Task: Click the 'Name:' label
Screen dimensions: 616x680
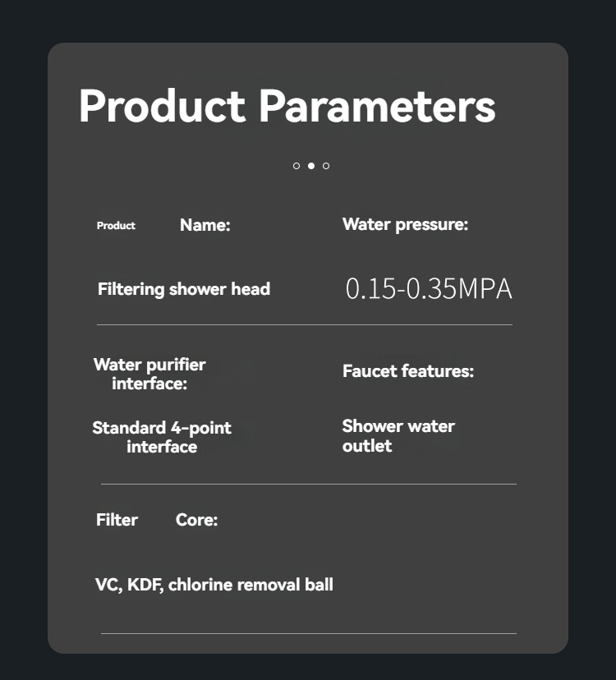Action: (205, 226)
